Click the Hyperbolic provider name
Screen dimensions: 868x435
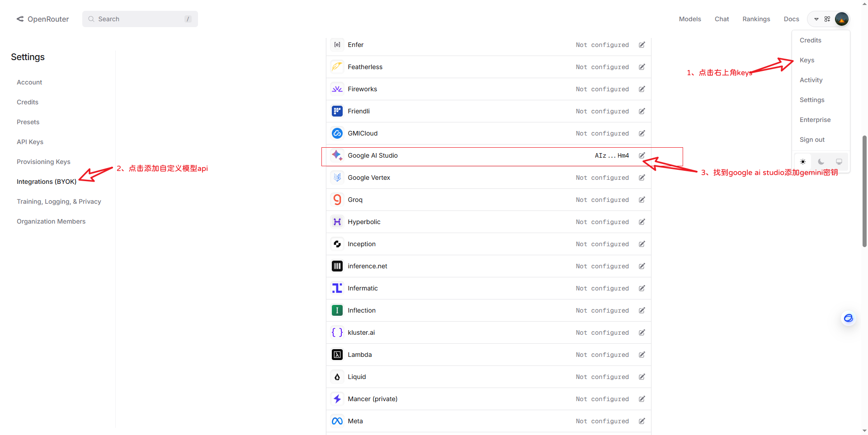click(364, 222)
